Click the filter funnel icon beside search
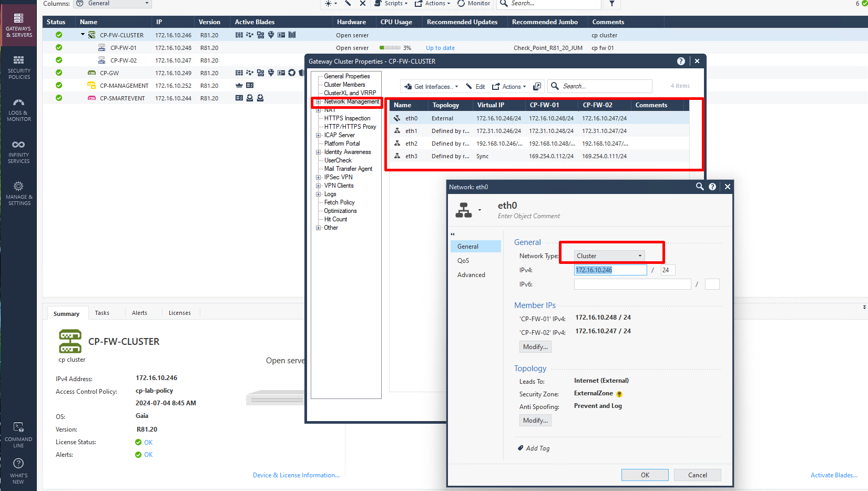 point(613,3)
